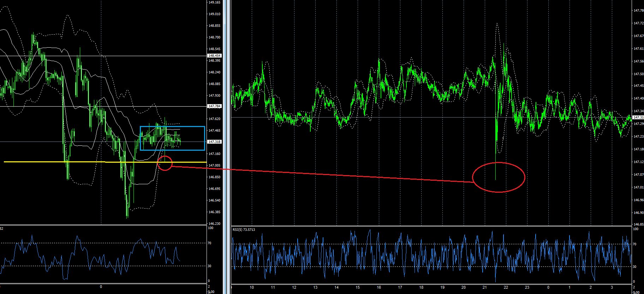The height and width of the screenshot is (294, 644).
Task: Click the 147.160 price scale value
Action: [214, 154]
